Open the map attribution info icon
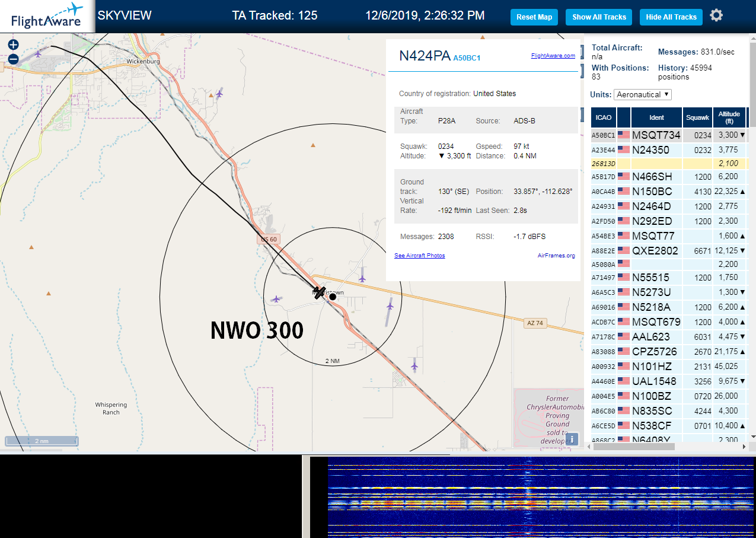Screen dimensions: 756x538 [x=571, y=439]
